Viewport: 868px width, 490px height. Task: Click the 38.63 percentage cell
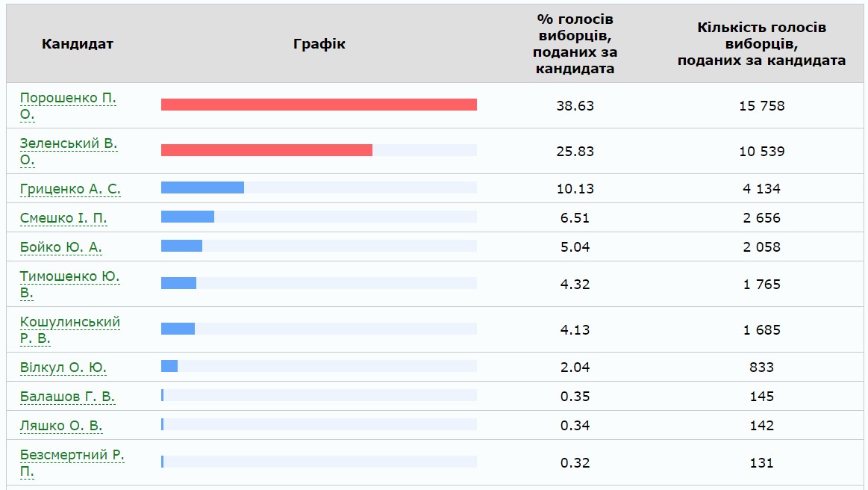tap(575, 105)
